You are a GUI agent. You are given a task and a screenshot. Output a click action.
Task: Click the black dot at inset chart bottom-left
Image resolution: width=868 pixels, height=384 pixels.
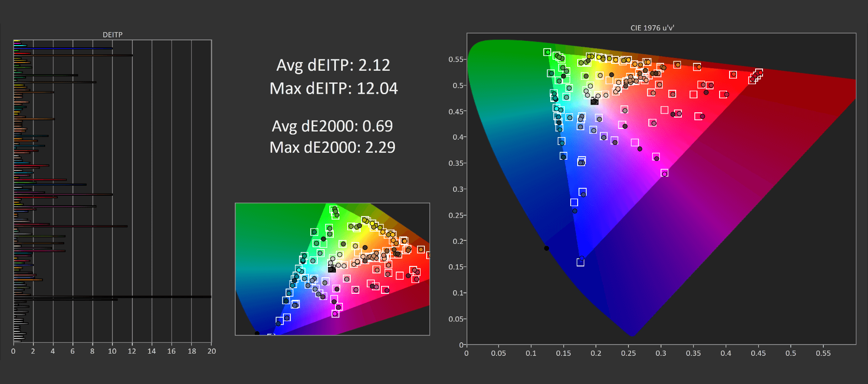[x=257, y=333]
